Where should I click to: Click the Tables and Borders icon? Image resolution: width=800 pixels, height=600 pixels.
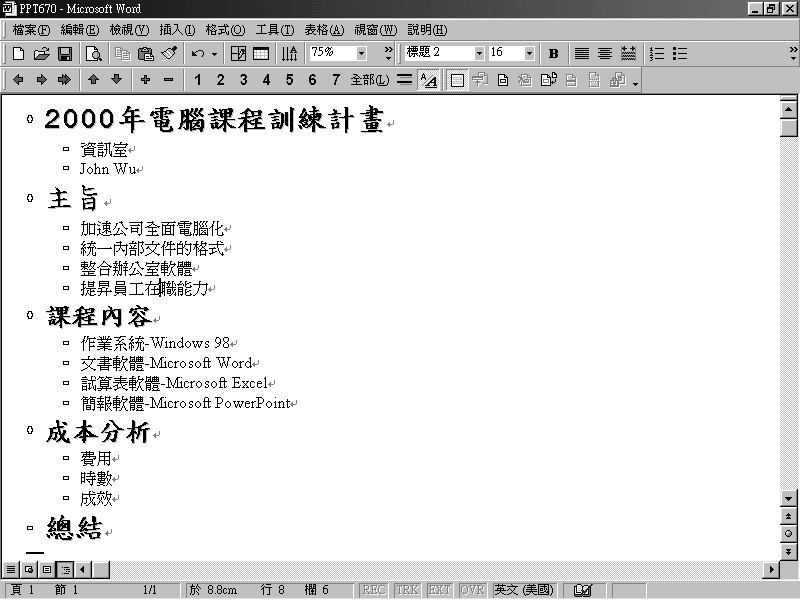click(x=238, y=53)
